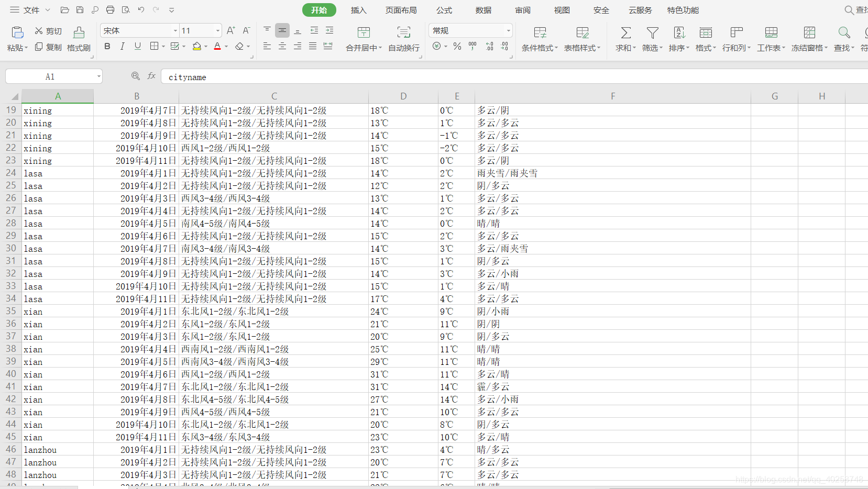Switch to the 审阅 tab
Image resolution: width=868 pixels, height=489 pixels.
523,10
